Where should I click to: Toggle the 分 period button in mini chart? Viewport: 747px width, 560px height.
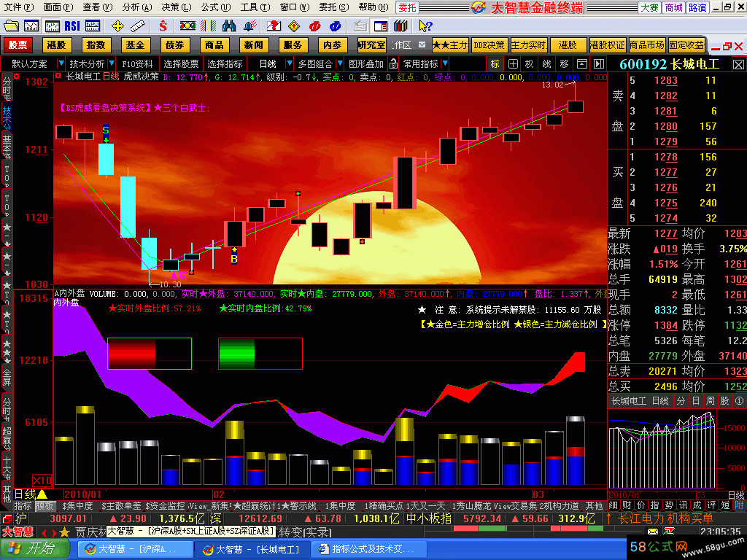coord(681,401)
